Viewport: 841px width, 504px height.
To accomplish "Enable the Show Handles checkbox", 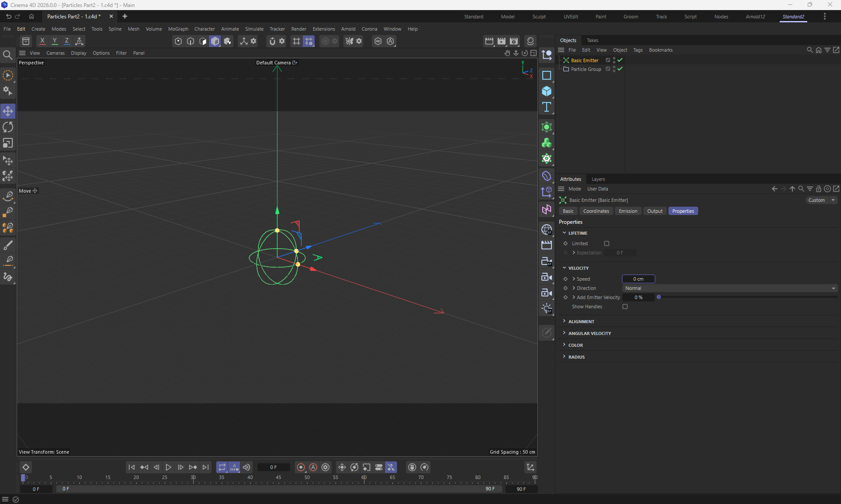I will coord(625,307).
